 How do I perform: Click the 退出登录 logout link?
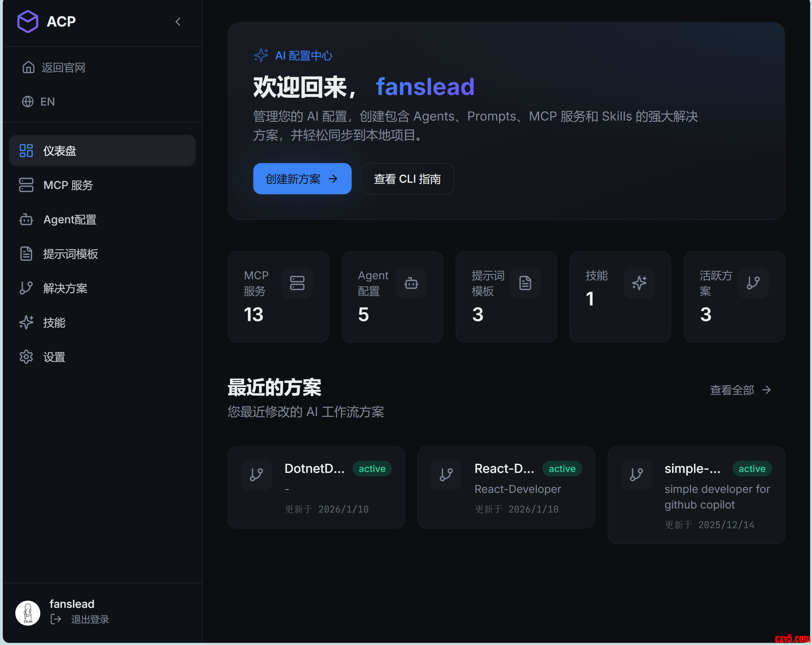click(x=90, y=619)
